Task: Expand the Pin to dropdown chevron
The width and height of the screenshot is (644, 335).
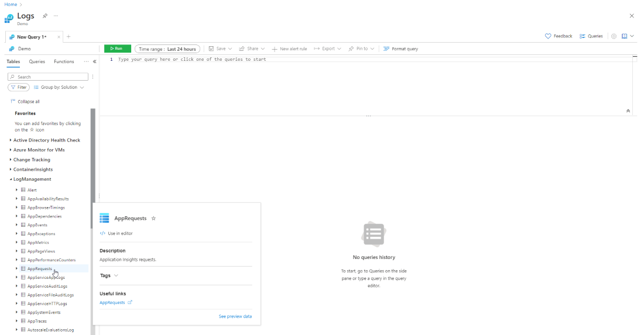Action: (372, 49)
